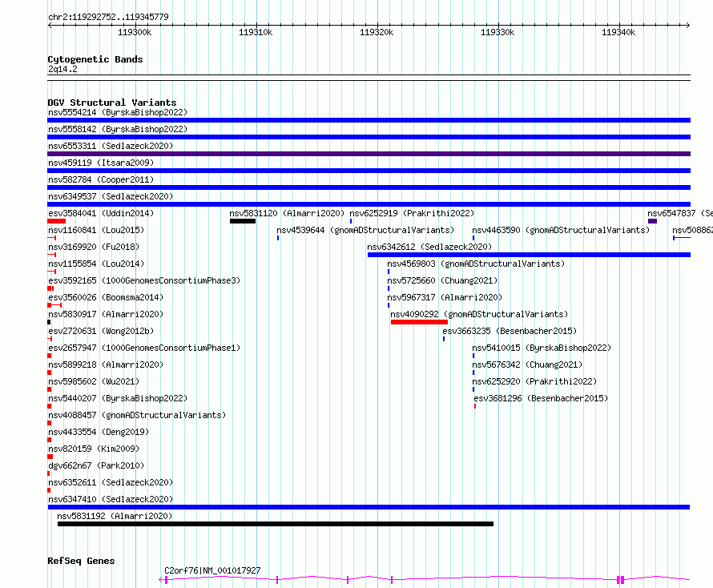Click nsv6352611 (Sedlazeck2020) label
This screenshot has height=588, width=713.
111,482
